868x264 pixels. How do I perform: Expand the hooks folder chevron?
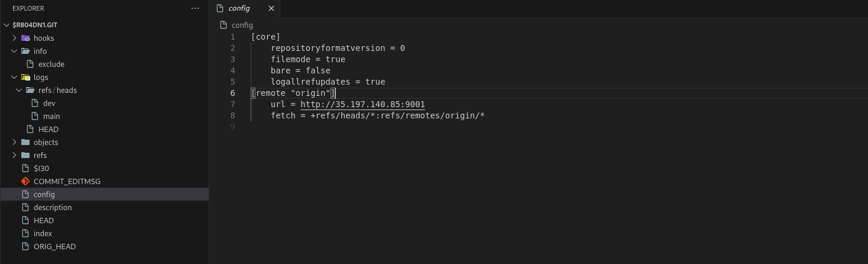pos(15,38)
